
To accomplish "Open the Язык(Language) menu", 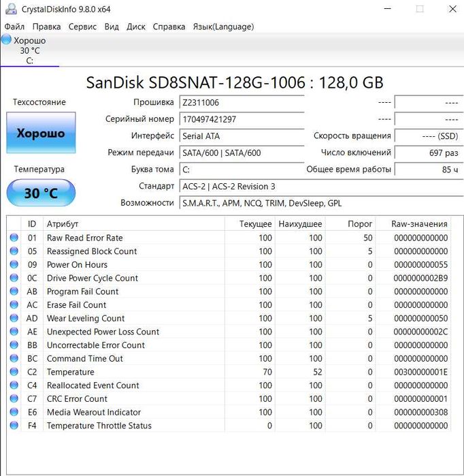I will [x=223, y=27].
